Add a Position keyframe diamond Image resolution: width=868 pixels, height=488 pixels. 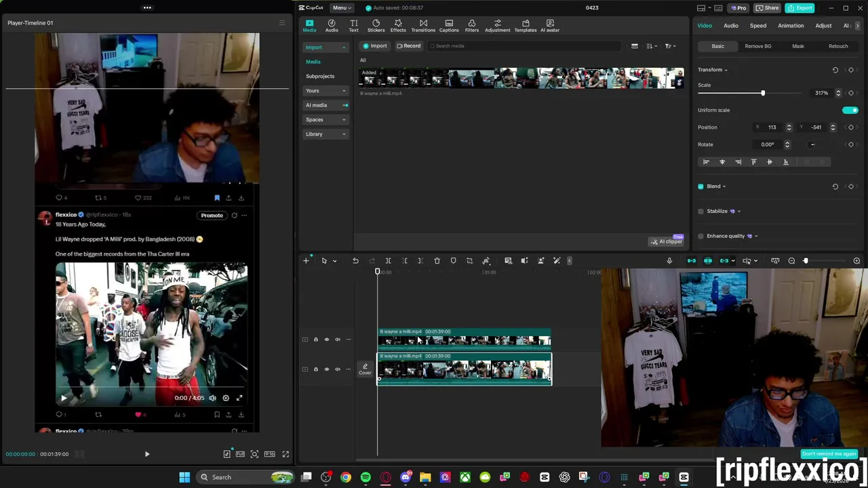tap(851, 127)
